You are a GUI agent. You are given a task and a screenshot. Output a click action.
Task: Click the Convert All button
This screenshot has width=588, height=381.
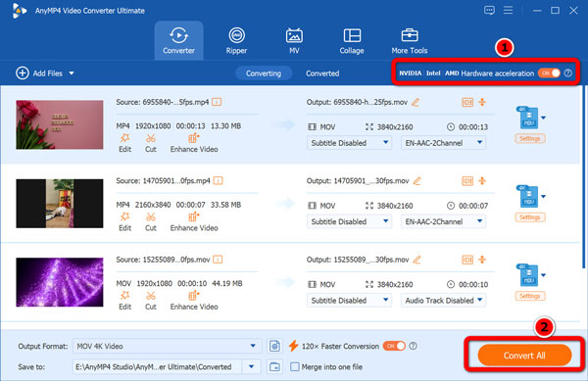[524, 356]
